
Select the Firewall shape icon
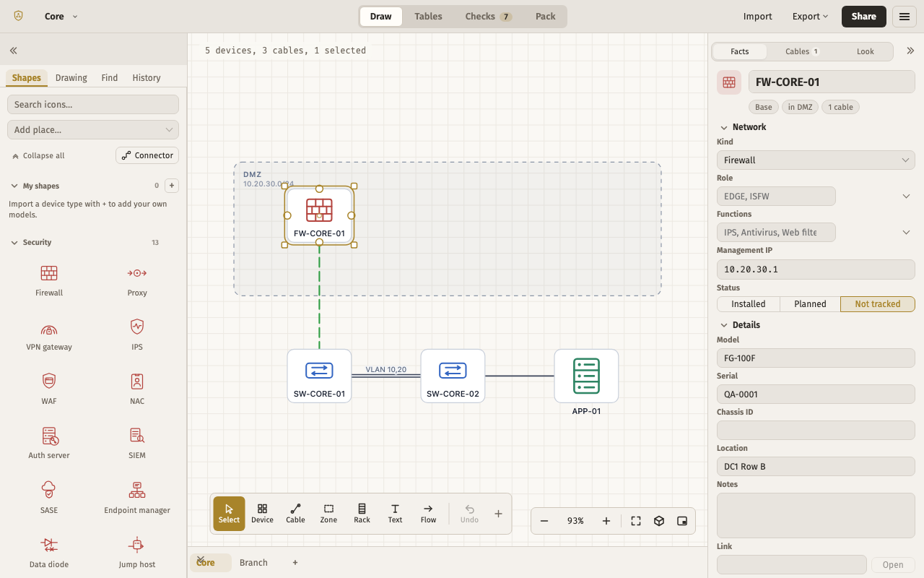pos(49,273)
